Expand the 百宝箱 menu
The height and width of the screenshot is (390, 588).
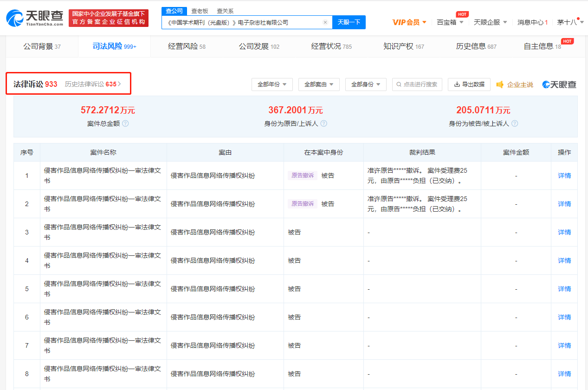(x=450, y=22)
